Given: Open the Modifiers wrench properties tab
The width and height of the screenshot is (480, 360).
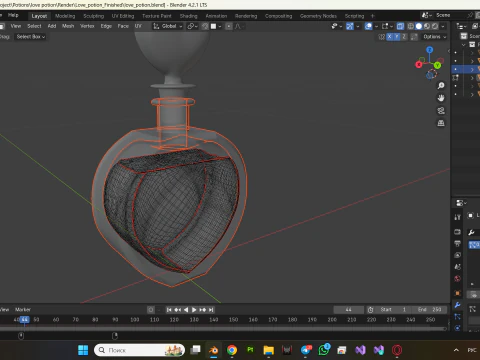Looking at the screenshot, I should (457, 305).
